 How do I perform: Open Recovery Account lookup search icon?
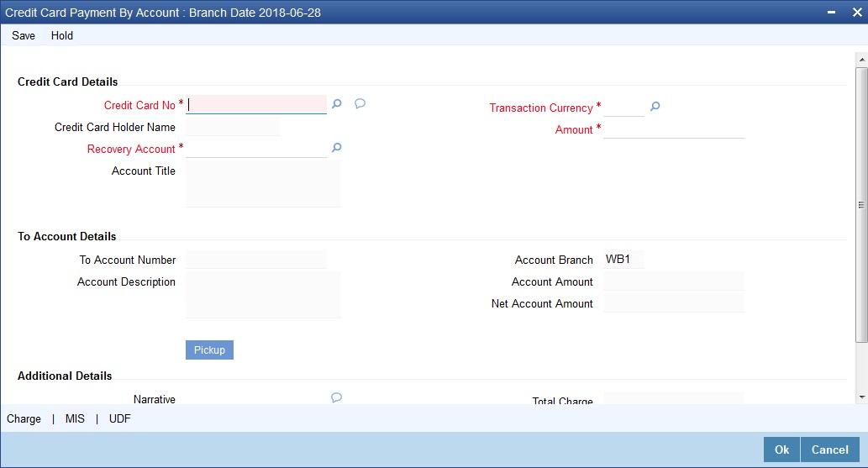(337, 147)
